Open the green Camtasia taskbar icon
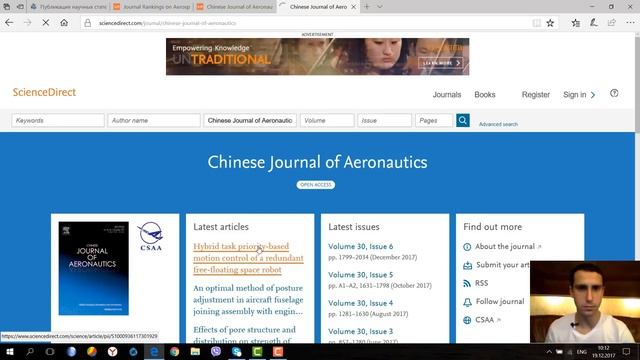Viewport: 640px width, 360px height. point(258,351)
